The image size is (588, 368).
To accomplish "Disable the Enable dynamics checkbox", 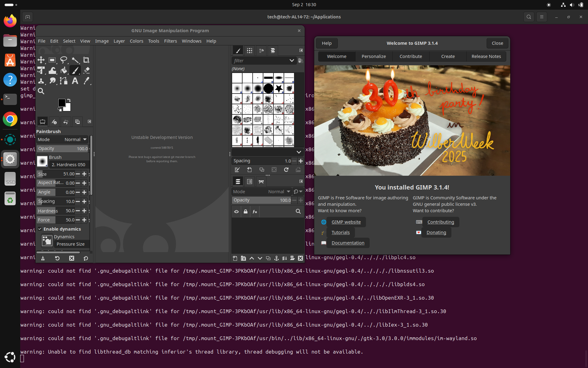I will 40,229.
